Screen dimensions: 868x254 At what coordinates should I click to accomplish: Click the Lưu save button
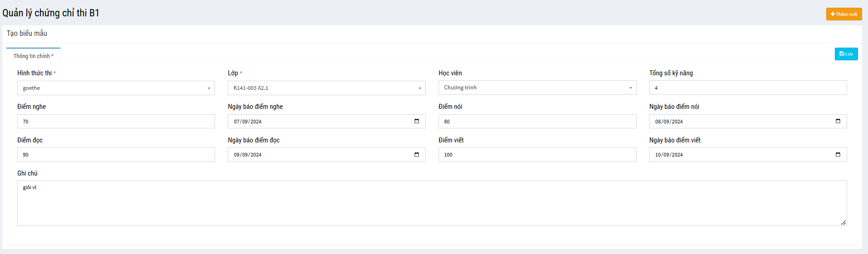point(846,54)
